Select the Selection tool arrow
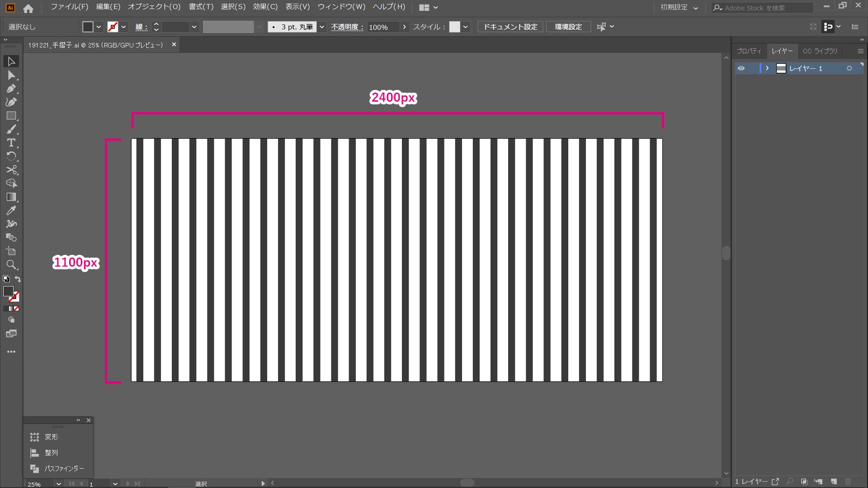The height and width of the screenshot is (488, 868). (x=11, y=61)
